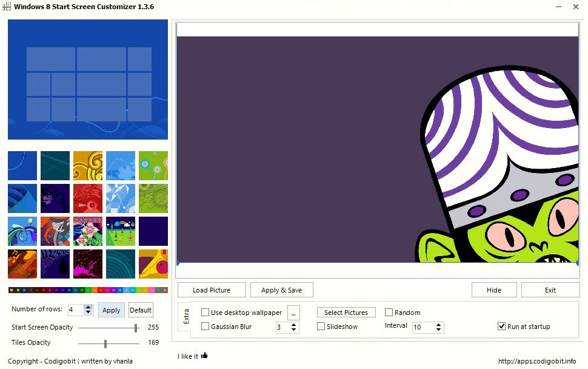Click the vertical Extra tab label
Viewport: 588px width, 369px height.
tap(186, 316)
